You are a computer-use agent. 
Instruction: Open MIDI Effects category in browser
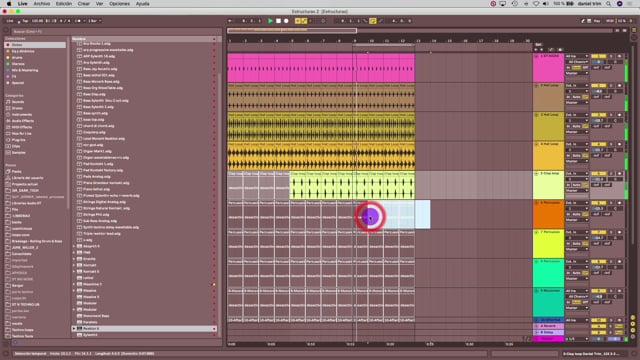point(21,127)
